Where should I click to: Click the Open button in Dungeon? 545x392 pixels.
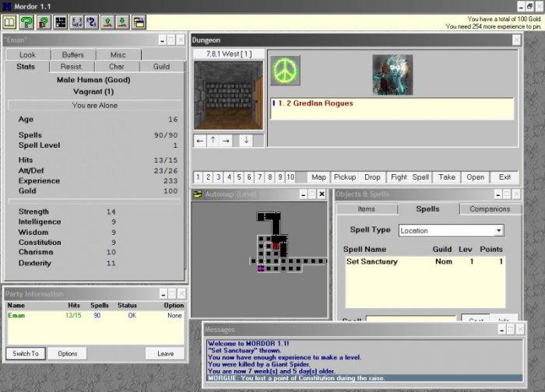pyautogui.click(x=475, y=177)
